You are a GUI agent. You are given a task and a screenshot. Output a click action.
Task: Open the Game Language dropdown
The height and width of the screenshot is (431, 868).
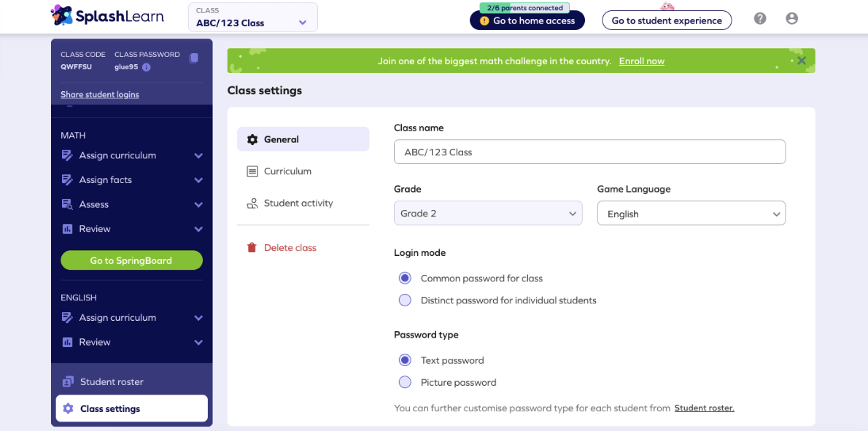pyautogui.click(x=691, y=213)
